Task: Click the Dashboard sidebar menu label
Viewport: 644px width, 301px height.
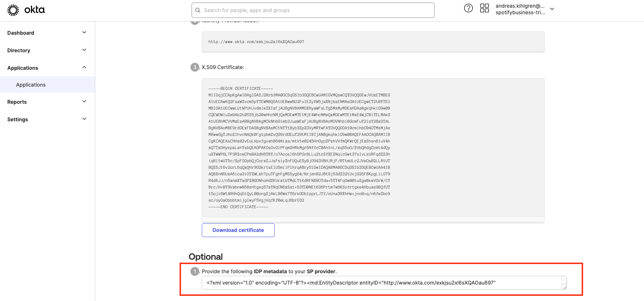Action: coord(21,33)
